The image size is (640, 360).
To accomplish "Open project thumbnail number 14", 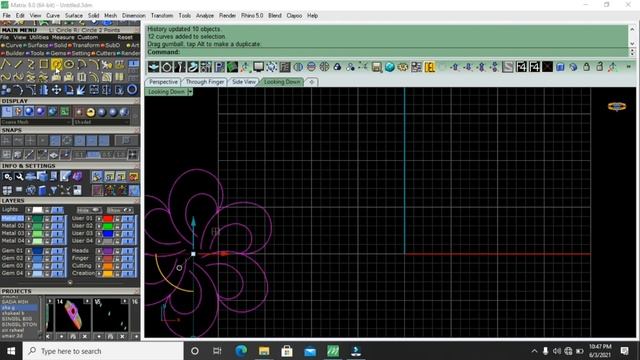I will (73, 315).
